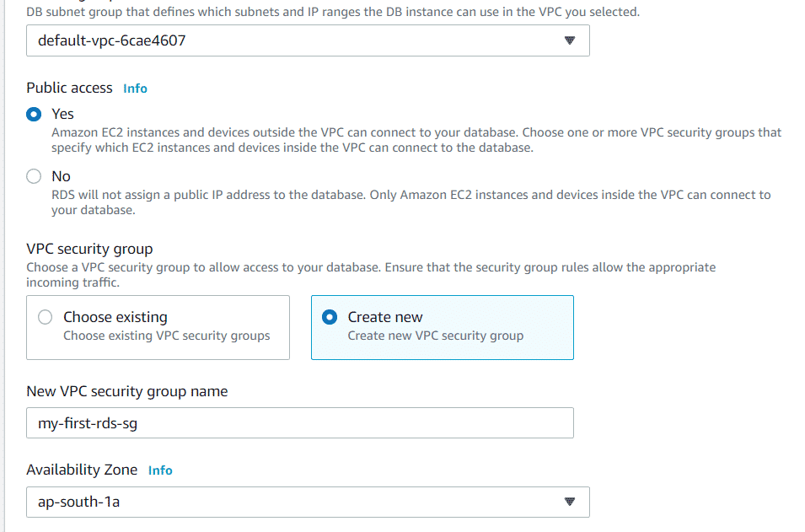Expand the Availability Zone dropdown arrow

(569, 502)
